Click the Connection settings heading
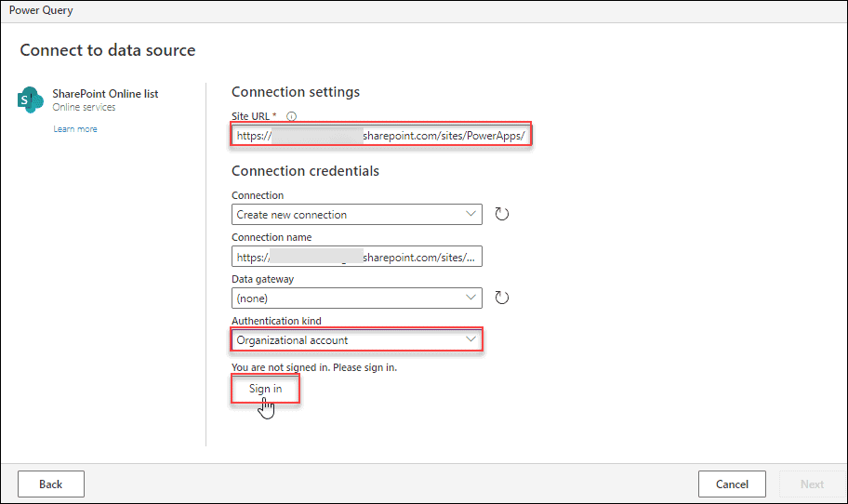Screen dimensions: 848x504 pos(296,92)
